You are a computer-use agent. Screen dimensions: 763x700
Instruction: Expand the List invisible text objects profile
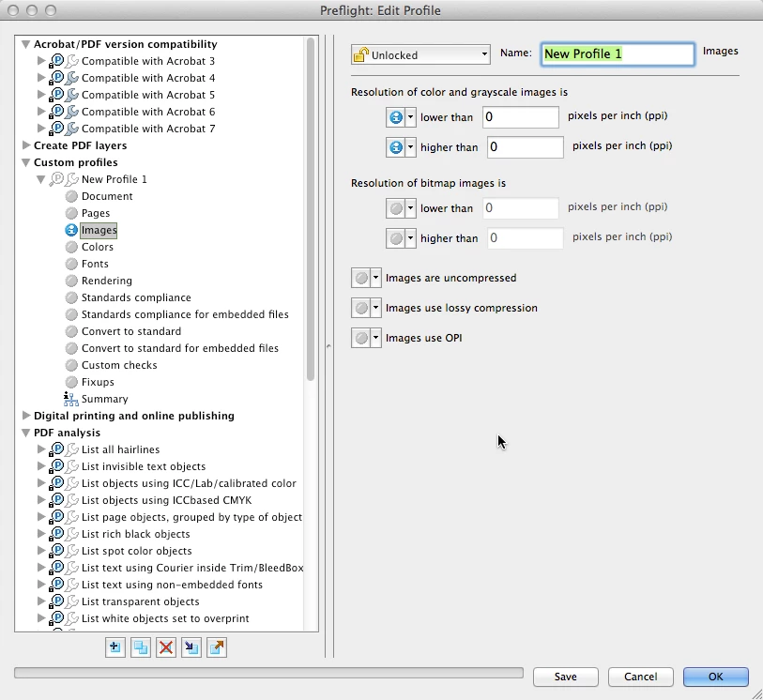[41, 466]
